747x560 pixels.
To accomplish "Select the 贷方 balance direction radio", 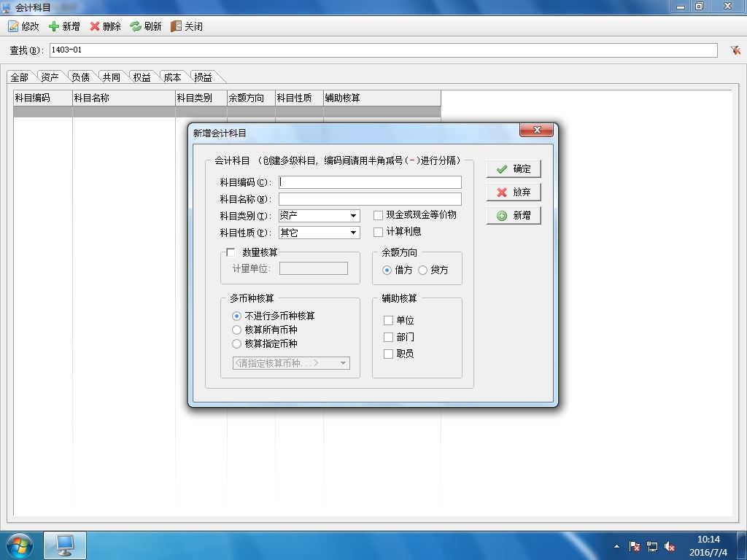I will click(422, 270).
